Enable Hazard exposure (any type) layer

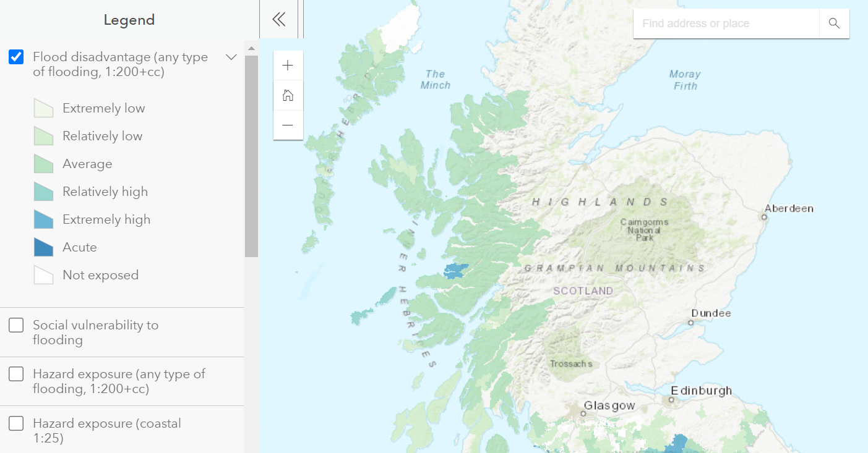pos(16,374)
